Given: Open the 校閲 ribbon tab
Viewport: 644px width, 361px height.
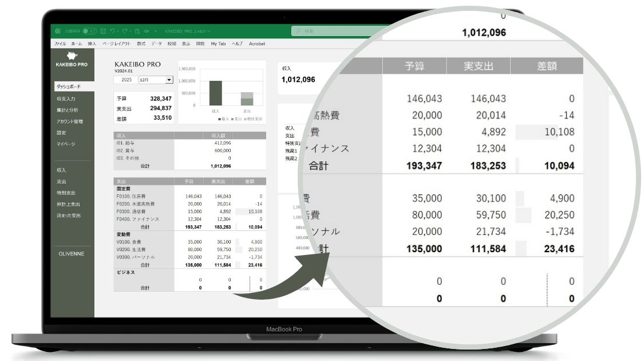Looking at the screenshot, I should [172, 44].
